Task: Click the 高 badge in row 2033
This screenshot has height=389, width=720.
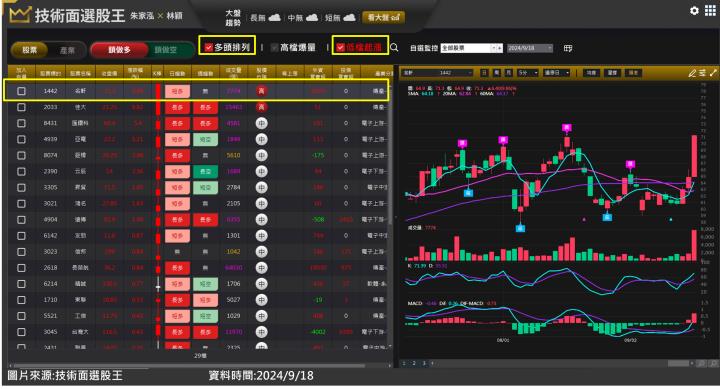Action: 261,107
